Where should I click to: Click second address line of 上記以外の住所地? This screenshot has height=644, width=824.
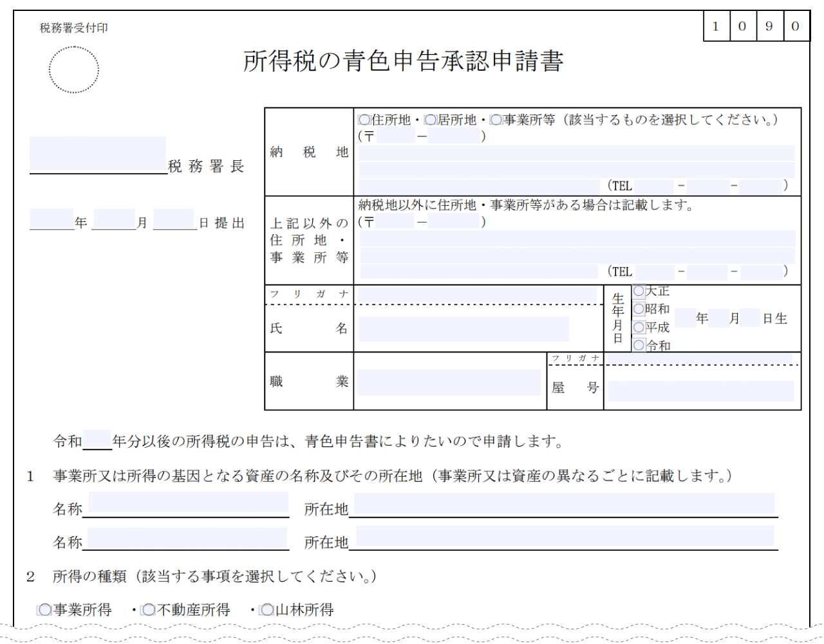pos(577,255)
